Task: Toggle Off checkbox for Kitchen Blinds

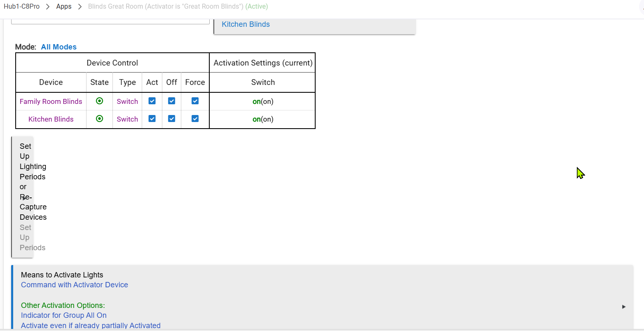Action: (x=172, y=119)
